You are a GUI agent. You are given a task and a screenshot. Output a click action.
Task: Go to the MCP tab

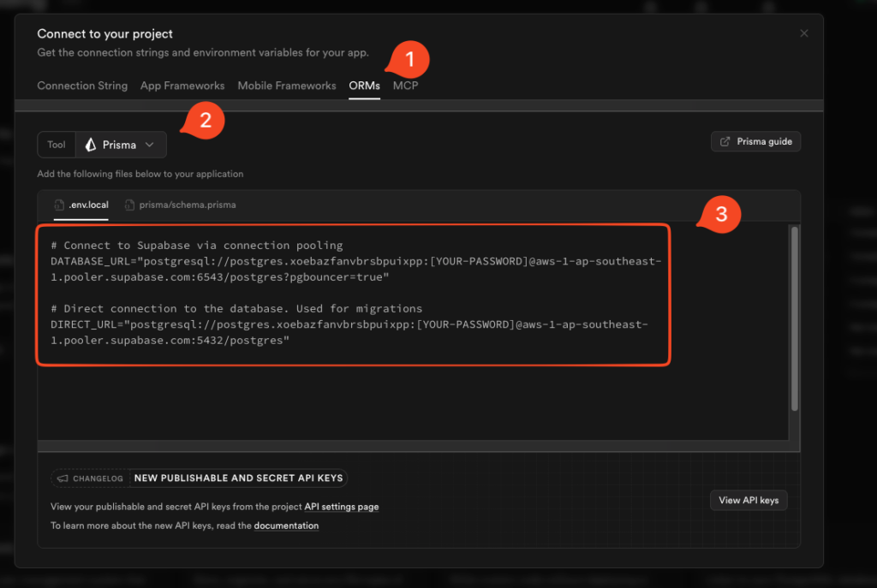[405, 86]
